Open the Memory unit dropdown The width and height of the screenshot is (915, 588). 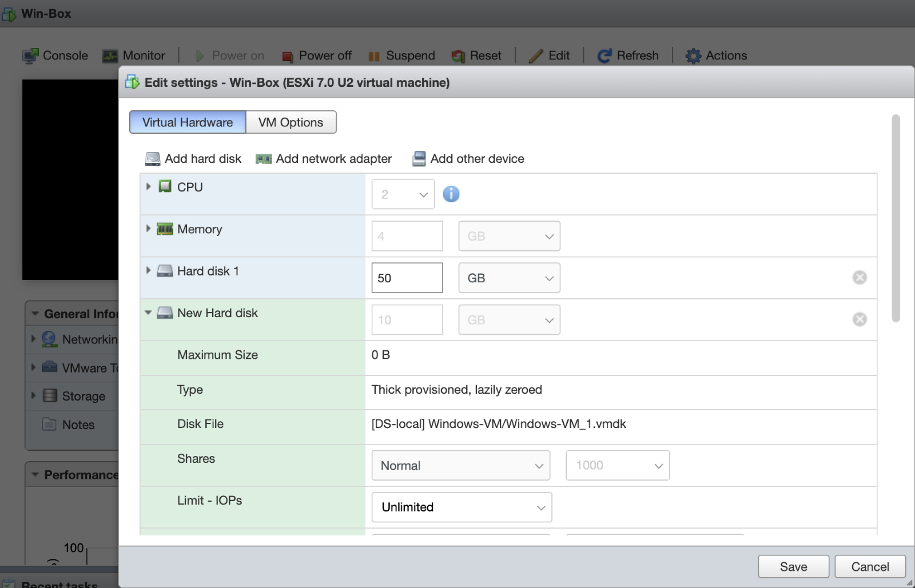click(x=510, y=236)
